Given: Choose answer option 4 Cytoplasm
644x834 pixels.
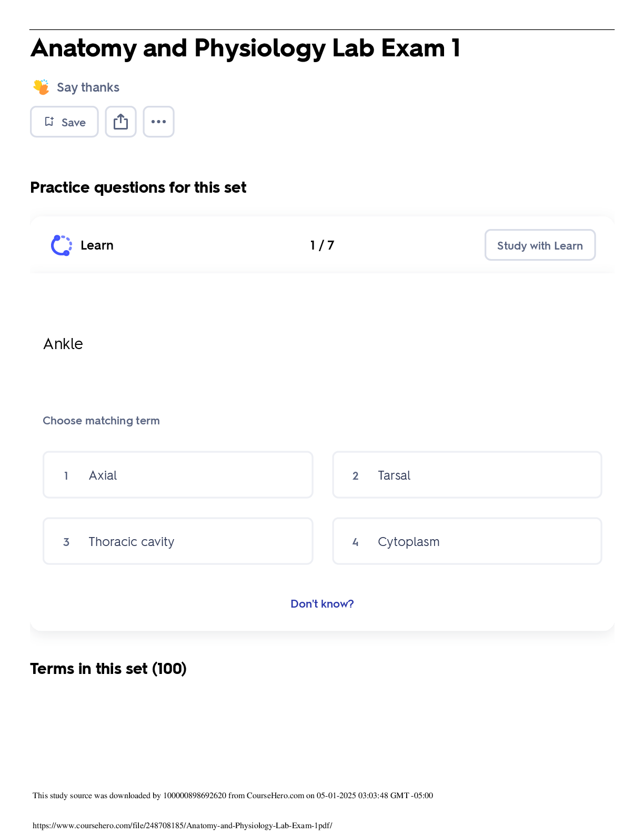Looking at the screenshot, I should point(467,541).
